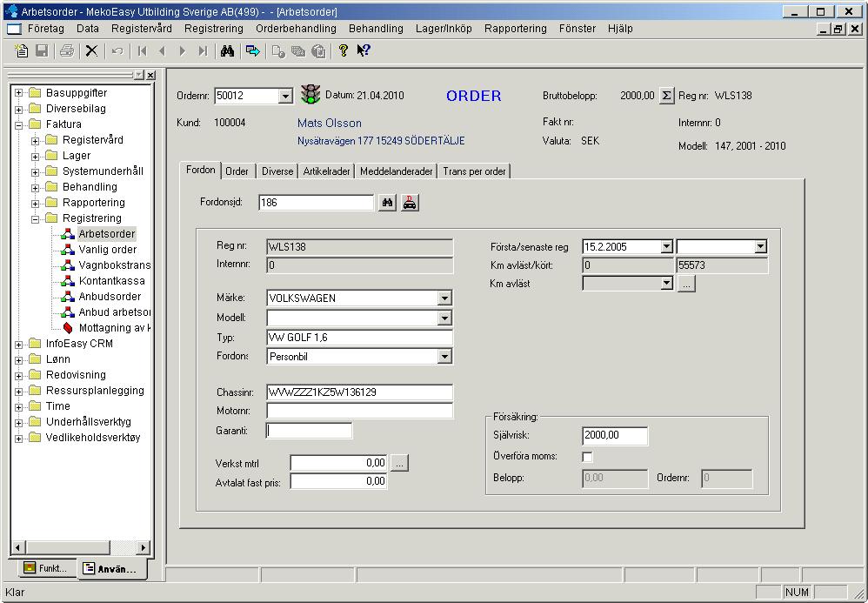Screen dimensions: 868x603
Task: Expand the Lager subfolder
Action: (36, 156)
